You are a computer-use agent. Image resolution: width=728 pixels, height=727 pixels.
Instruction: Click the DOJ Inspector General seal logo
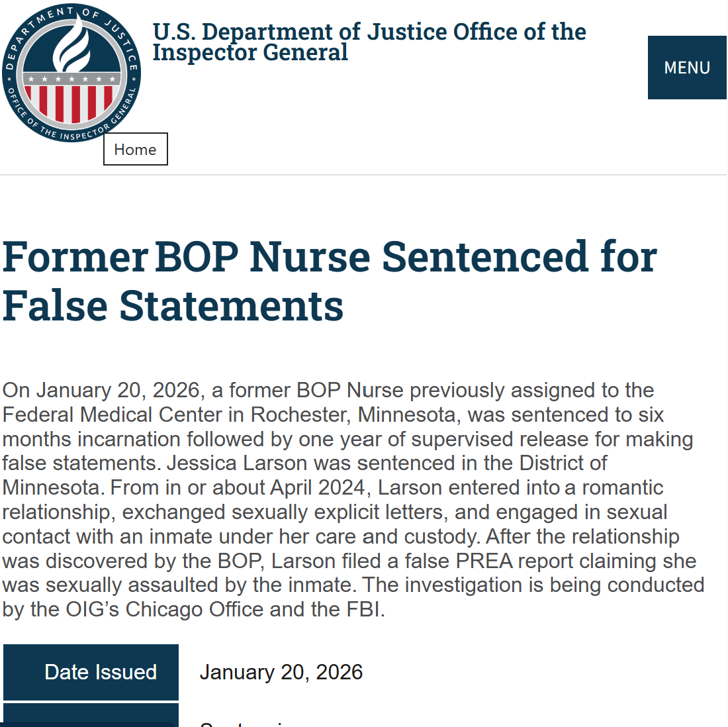[x=71, y=73]
